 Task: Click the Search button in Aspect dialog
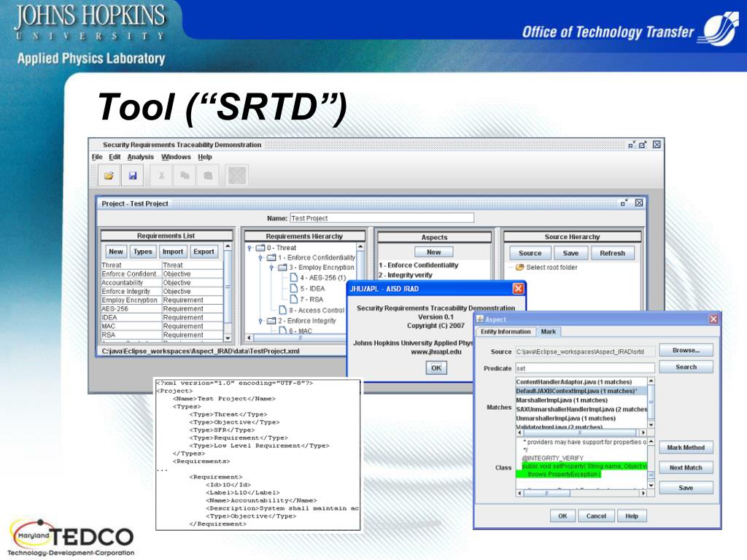click(686, 367)
